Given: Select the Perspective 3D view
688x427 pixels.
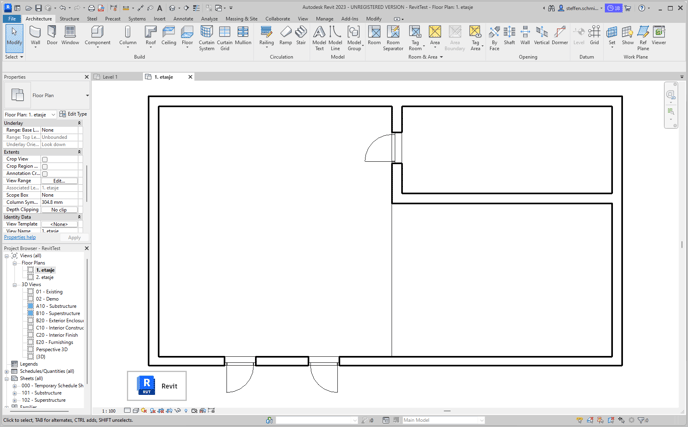Looking at the screenshot, I should click(x=52, y=350).
